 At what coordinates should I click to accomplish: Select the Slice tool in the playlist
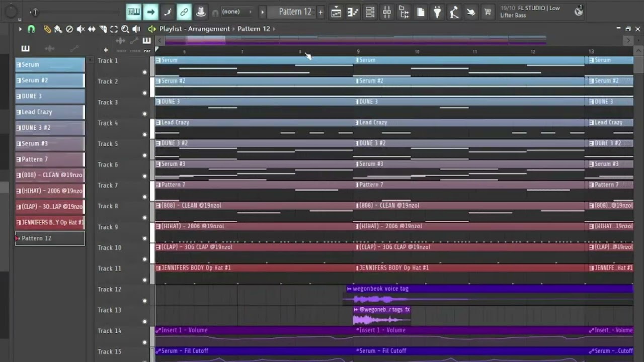click(x=103, y=29)
